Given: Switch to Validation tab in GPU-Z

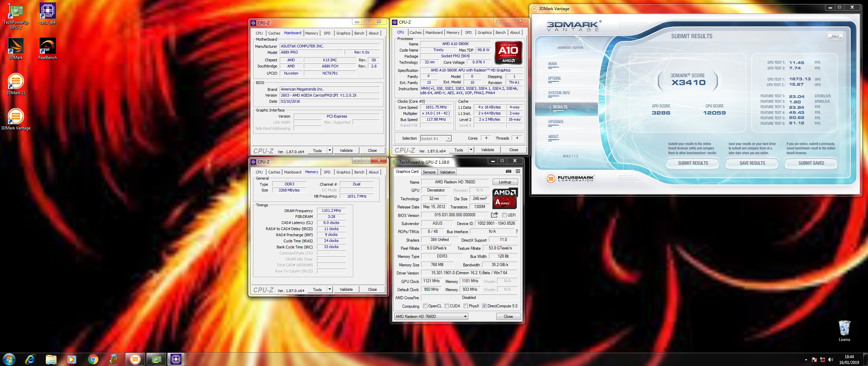Looking at the screenshot, I should click(447, 172).
